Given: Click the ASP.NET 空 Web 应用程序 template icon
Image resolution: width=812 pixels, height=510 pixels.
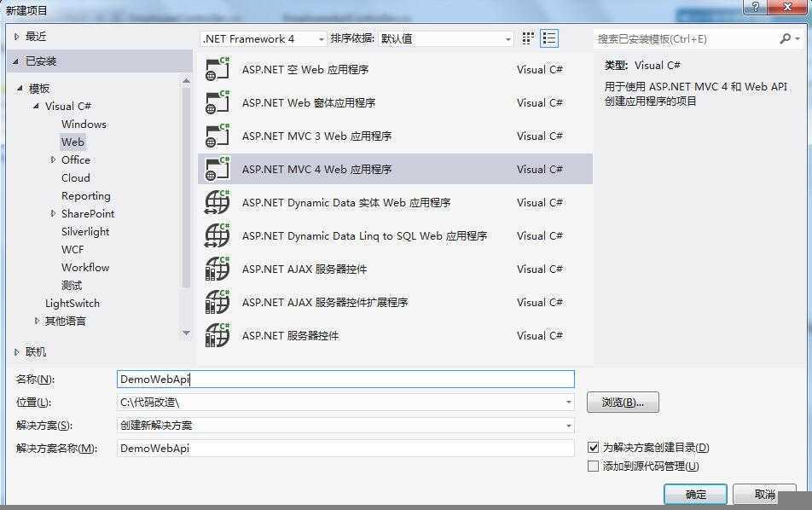Looking at the screenshot, I should pyautogui.click(x=217, y=69).
